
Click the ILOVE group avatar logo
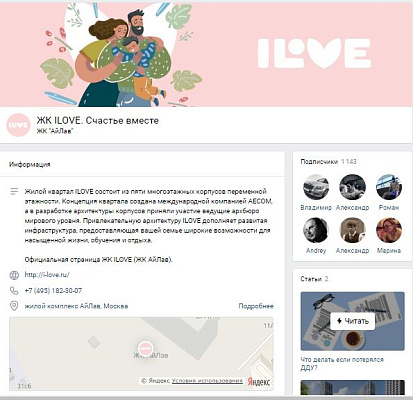tap(19, 125)
